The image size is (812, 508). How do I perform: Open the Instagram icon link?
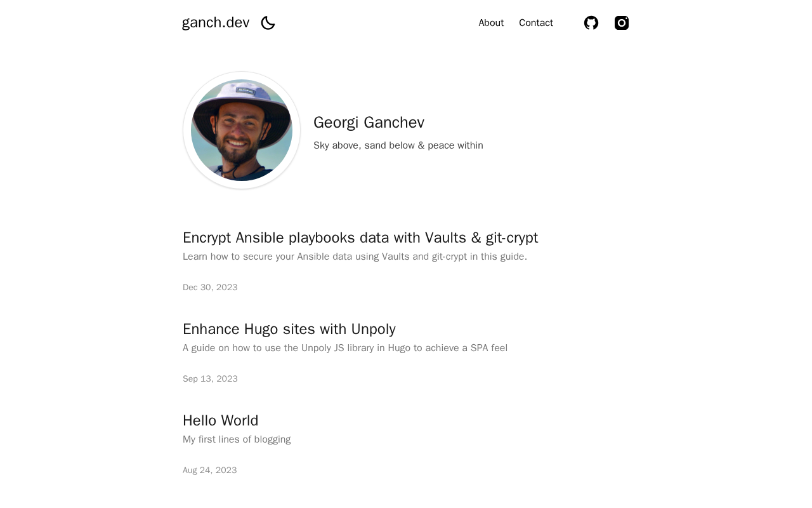pyautogui.click(x=622, y=23)
